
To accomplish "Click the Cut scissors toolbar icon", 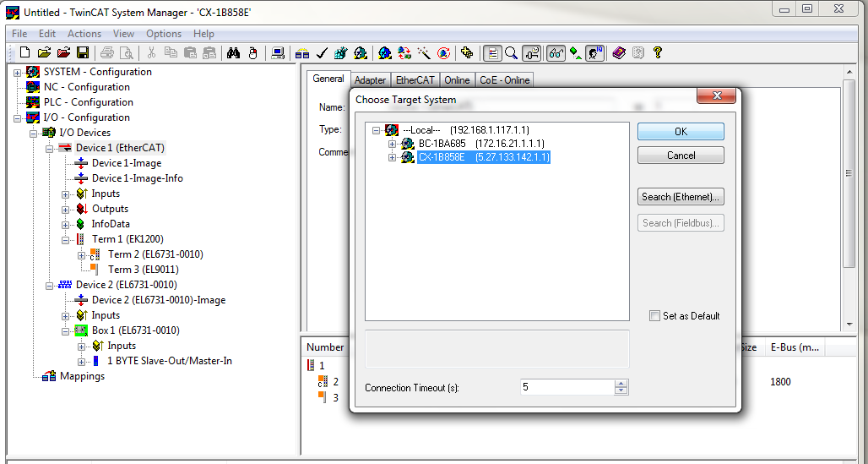I will coord(151,52).
